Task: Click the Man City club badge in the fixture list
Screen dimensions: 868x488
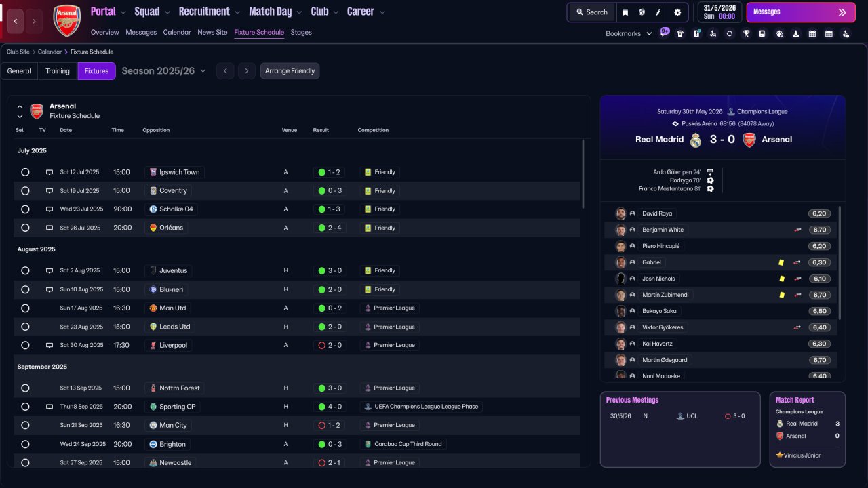Action: tap(153, 425)
